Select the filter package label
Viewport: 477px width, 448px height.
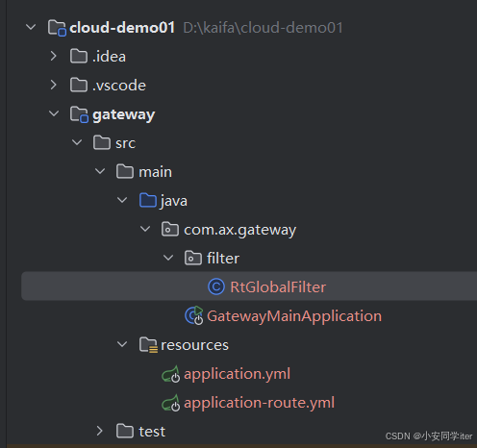(223, 258)
